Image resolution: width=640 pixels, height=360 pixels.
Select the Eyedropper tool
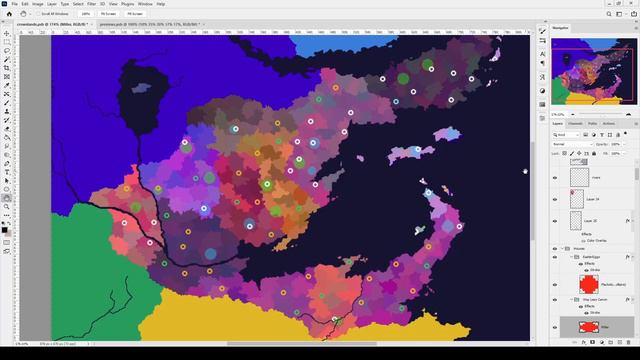(7, 85)
